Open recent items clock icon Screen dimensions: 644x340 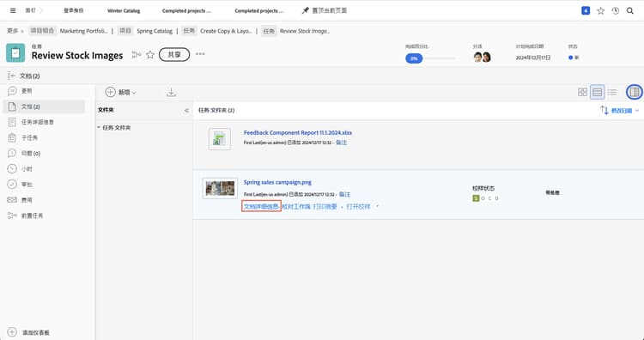(x=616, y=11)
